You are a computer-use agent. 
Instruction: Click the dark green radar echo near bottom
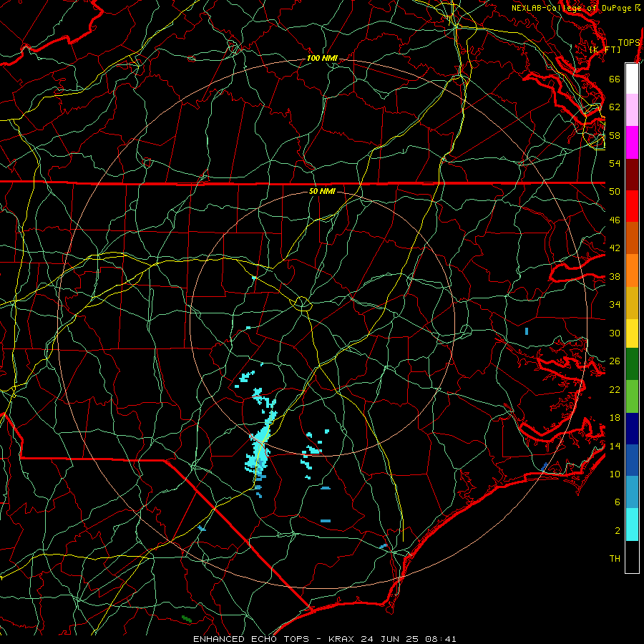click(x=187, y=618)
